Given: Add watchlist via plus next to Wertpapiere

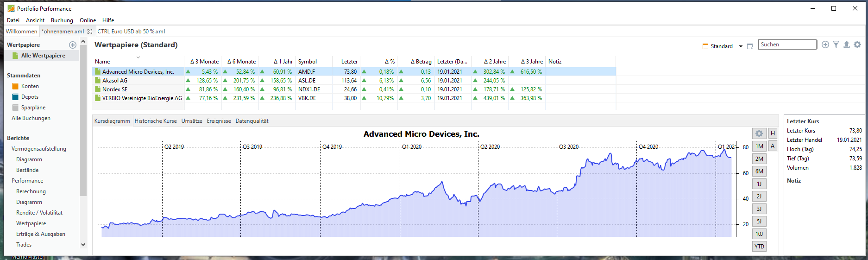Looking at the screenshot, I should [73, 45].
